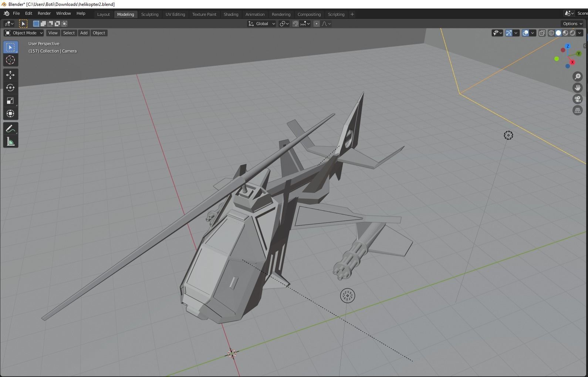Click the light object at upper right
The height and width of the screenshot is (377, 588).
508,135
